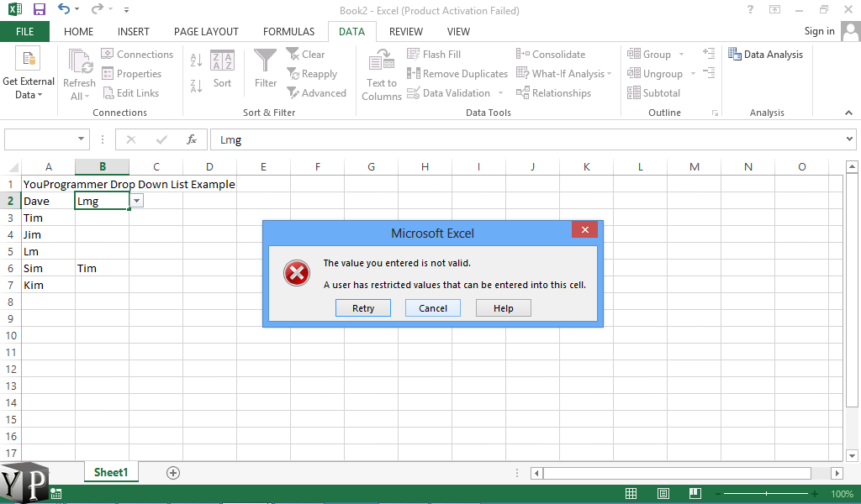Image resolution: width=861 pixels, height=504 pixels.
Task: Select the Sheet1 tab
Action: pyautogui.click(x=111, y=472)
